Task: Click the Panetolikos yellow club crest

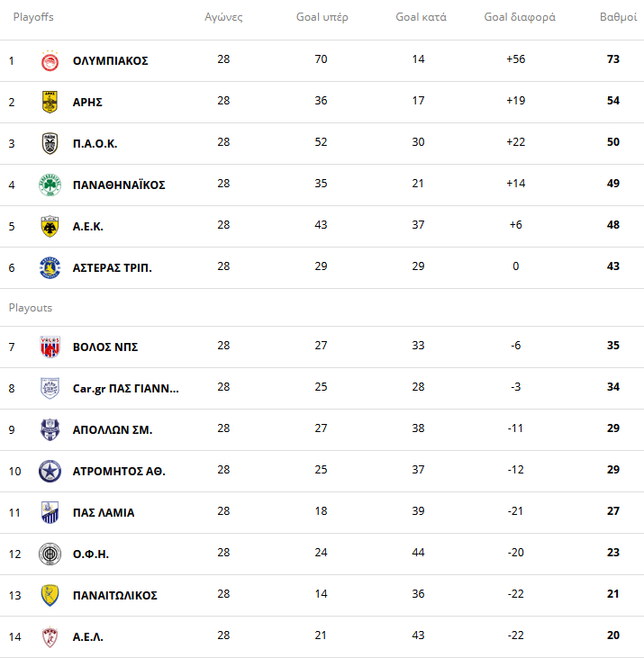Action: tap(50, 596)
